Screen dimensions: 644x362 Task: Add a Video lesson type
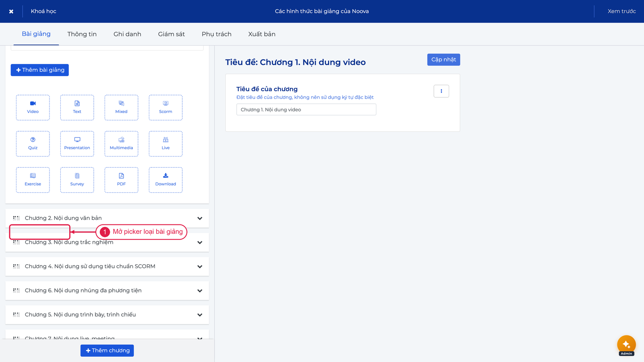(33, 107)
